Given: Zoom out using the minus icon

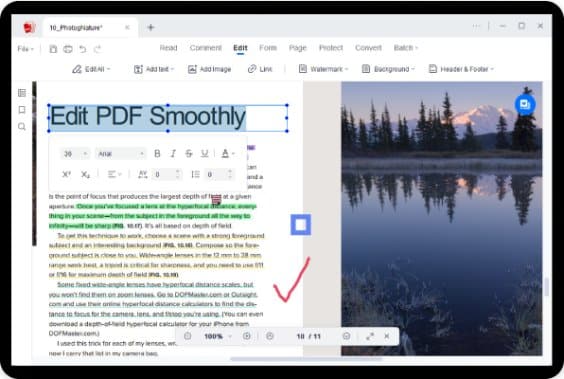Looking at the screenshot, I should click(188, 336).
